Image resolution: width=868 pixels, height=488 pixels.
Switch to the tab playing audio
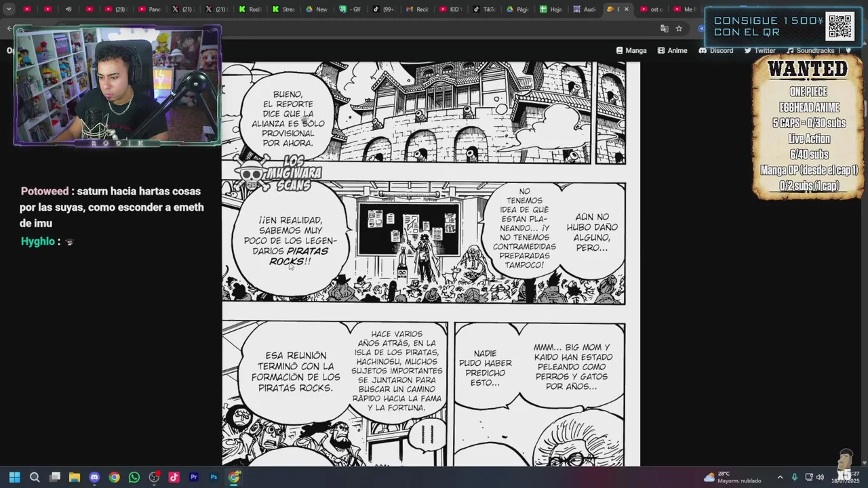(x=68, y=9)
